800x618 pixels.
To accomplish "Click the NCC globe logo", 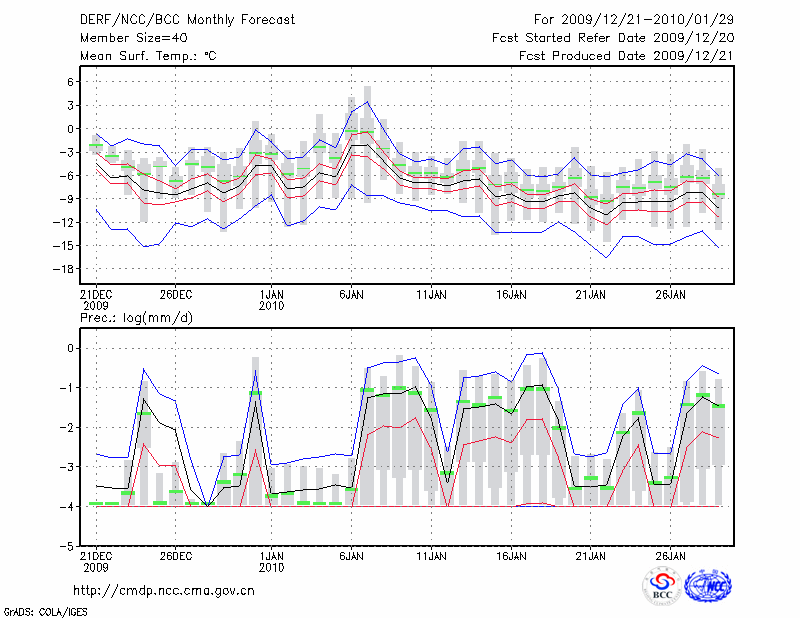I will [707, 586].
